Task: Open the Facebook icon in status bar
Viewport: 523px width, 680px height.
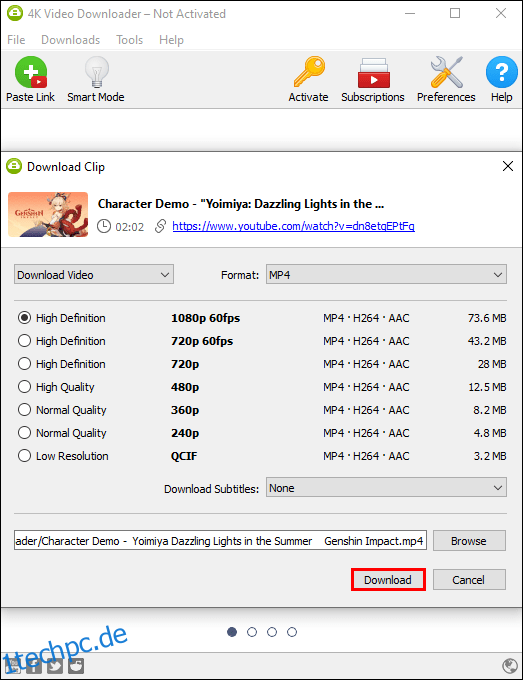Action: (34, 666)
